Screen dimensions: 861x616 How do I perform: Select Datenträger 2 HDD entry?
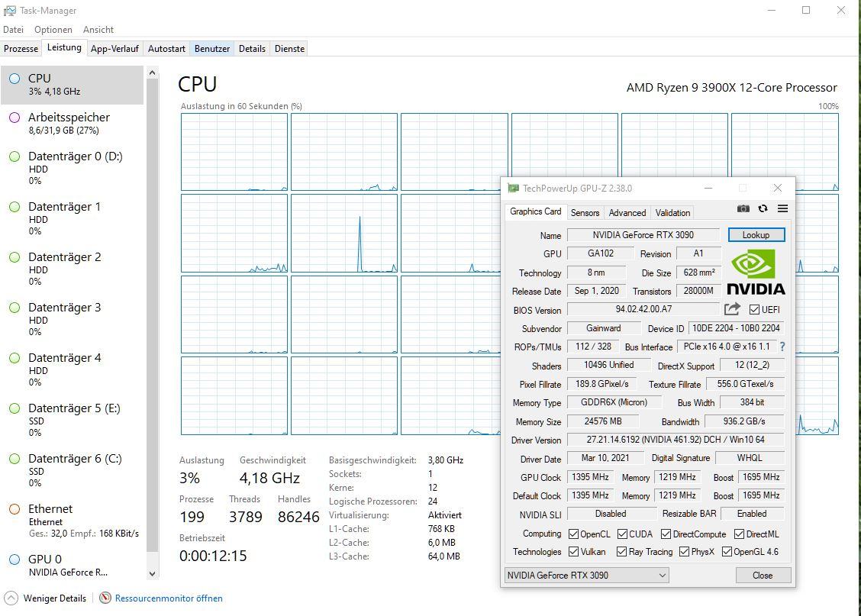coord(72,269)
